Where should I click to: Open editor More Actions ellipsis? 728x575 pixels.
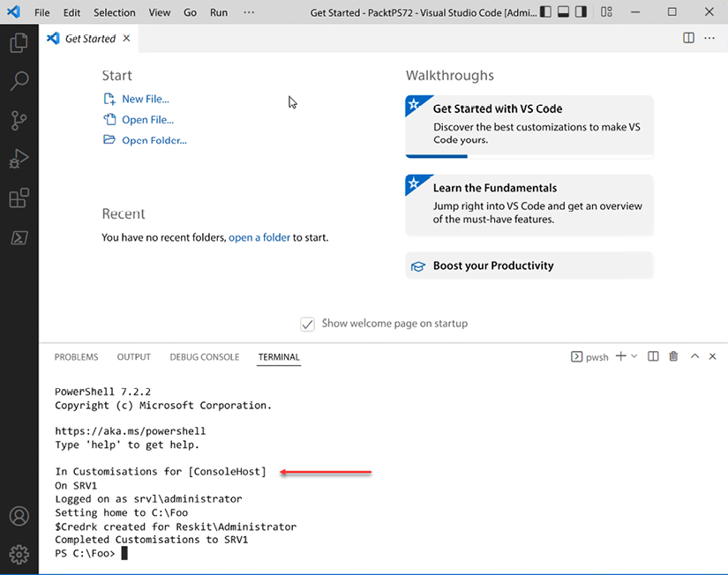coord(709,38)
